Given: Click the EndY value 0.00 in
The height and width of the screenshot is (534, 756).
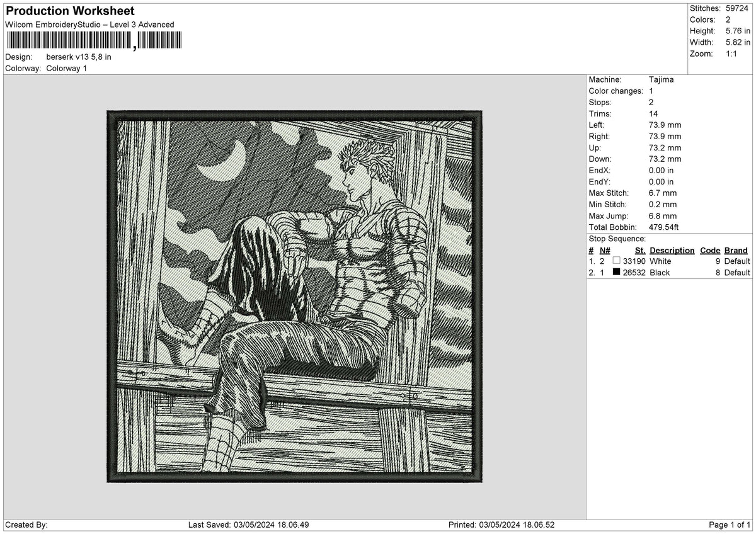Looking at the screenshot, I should click(661, 181).
